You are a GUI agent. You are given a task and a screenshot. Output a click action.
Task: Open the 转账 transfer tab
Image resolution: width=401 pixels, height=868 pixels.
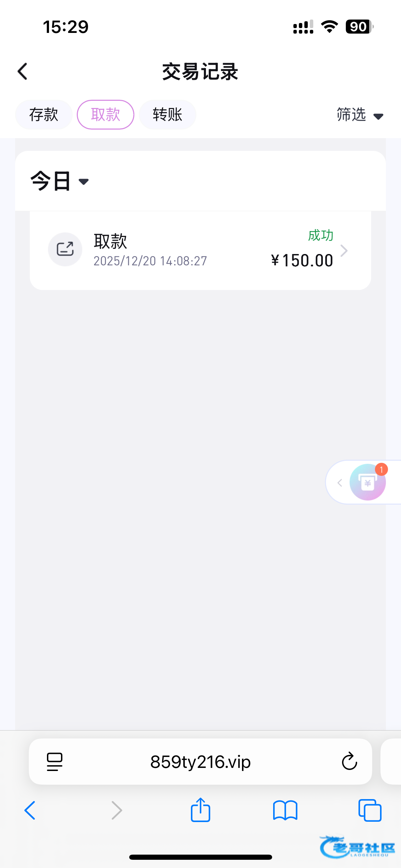point(167,114)
